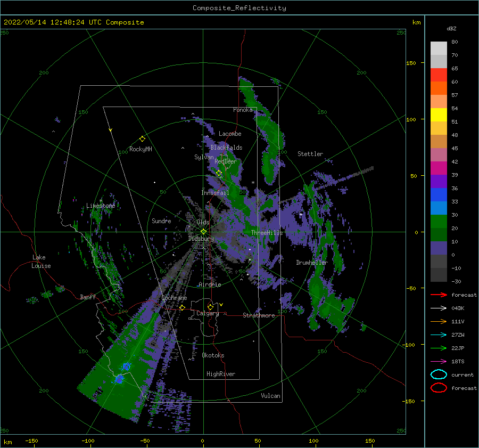Select the light gray 80 dBZ swatch
This screenshot has width=479, height=448.
(x=439, y=48)
